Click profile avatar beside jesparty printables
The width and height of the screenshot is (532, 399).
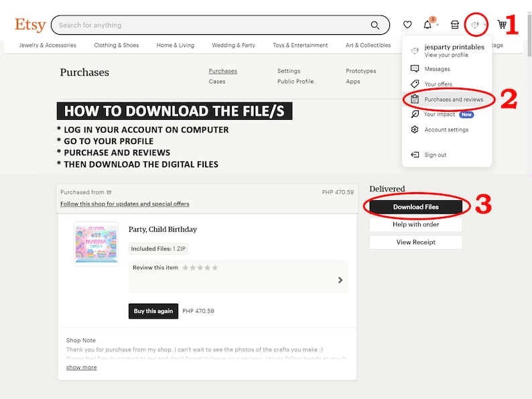tap(415, 50)
